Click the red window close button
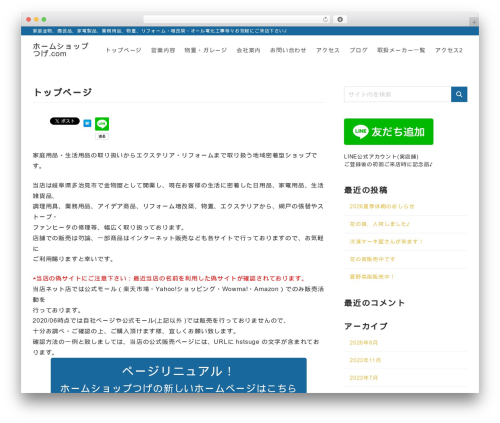 pyautogui.click(x=29, y=19)
